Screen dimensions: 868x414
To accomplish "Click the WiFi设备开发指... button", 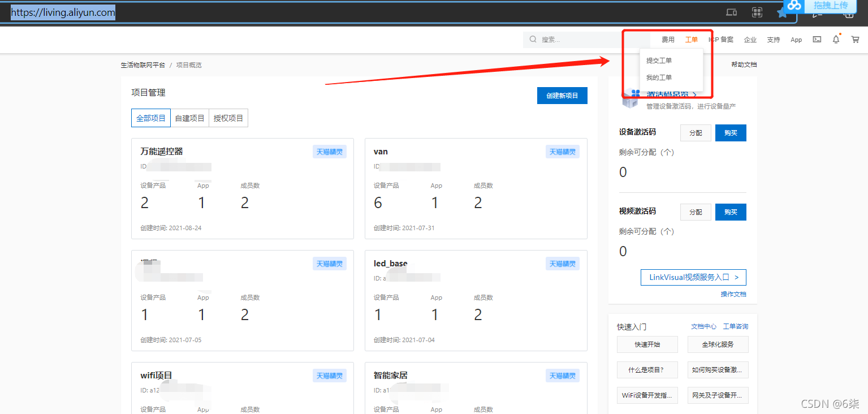I will tap(647, 395).
